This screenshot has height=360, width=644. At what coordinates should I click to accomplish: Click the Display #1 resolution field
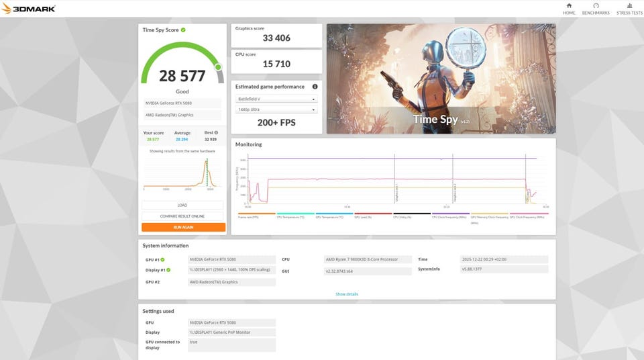coord(231,270)
